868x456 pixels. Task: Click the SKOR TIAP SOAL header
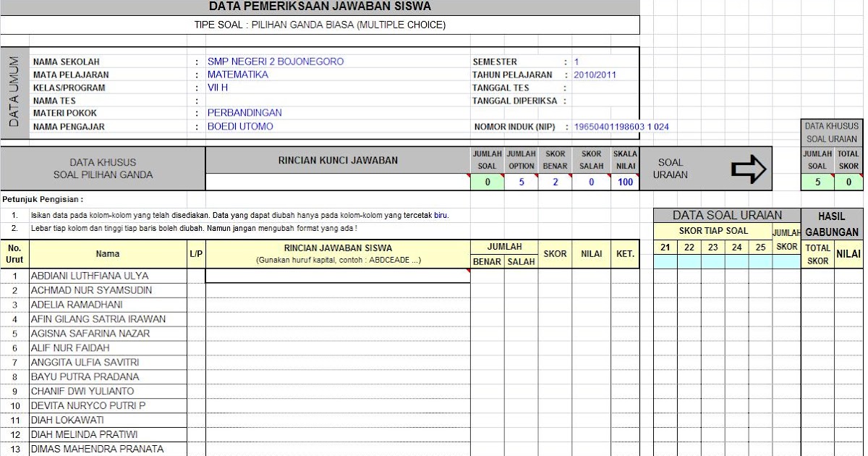713,231
